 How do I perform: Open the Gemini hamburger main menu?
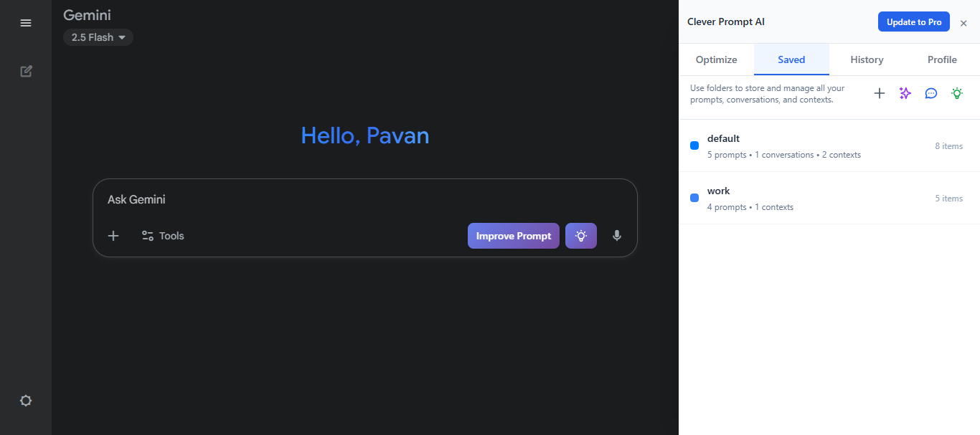click(26, 23)
